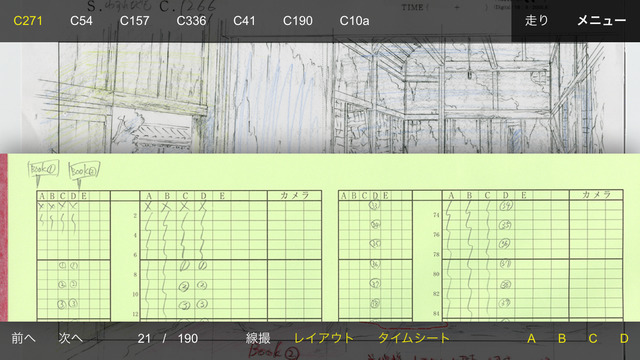Select cut C10a
Viewport: 640px width, 360px height.
click(354, 21)
